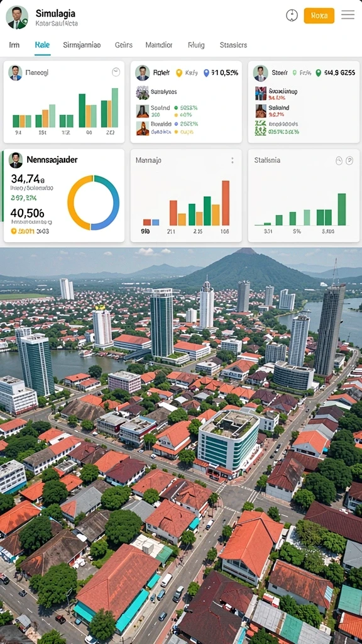Click the avatar on the Rqtelr card
The image size is (362, 644).
click(x=143, y=73)
